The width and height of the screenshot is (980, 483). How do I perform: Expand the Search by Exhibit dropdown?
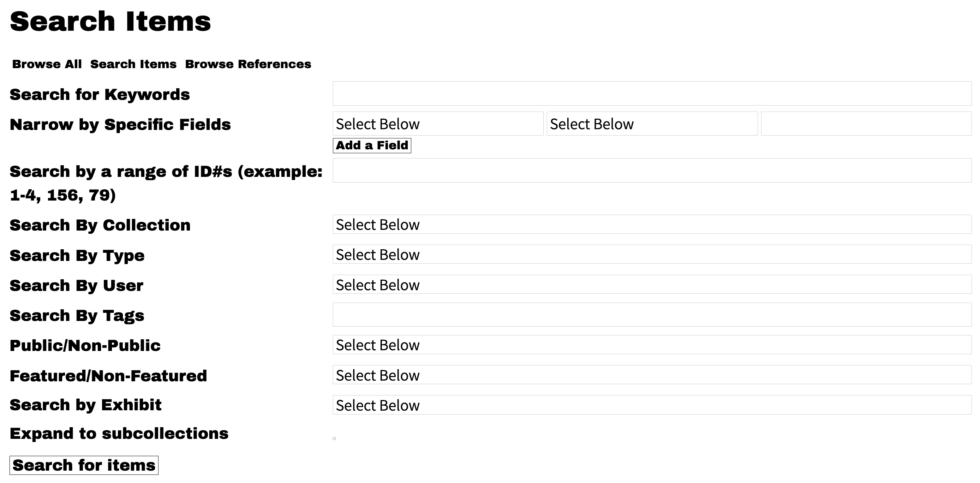pos(652,405)
